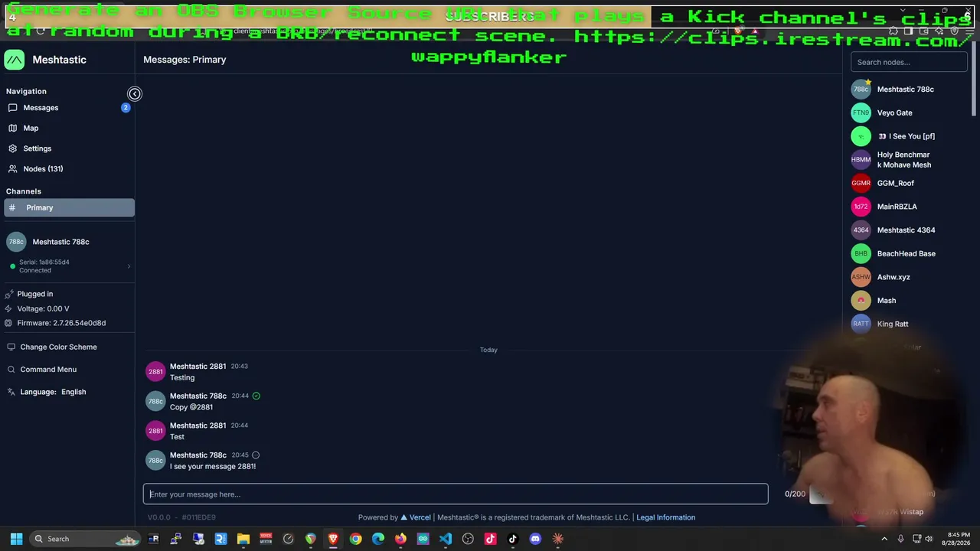
Task: Focus the Search nodes field
Action: [x=909, y=62]
